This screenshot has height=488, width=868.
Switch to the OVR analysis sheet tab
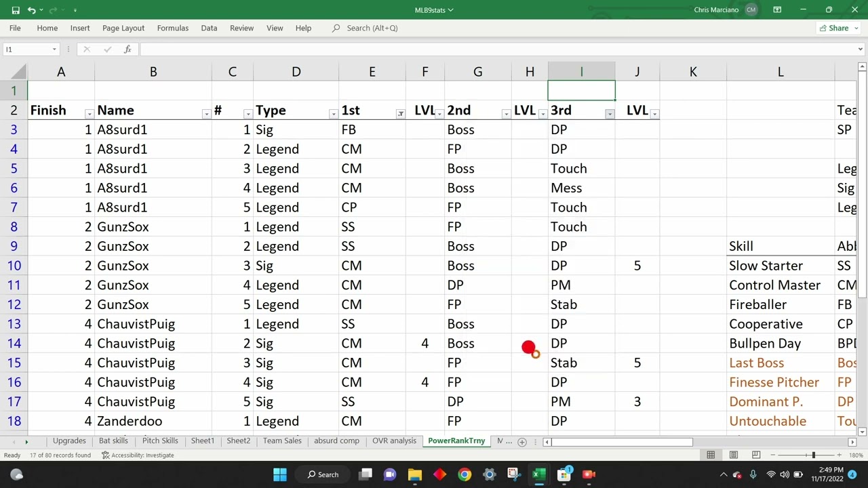coord(394,441)
